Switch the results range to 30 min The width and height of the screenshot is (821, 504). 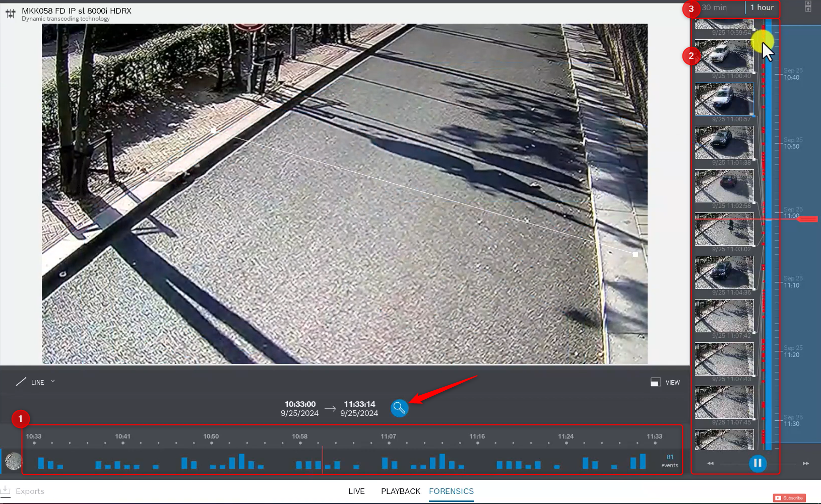pos(714,8)
